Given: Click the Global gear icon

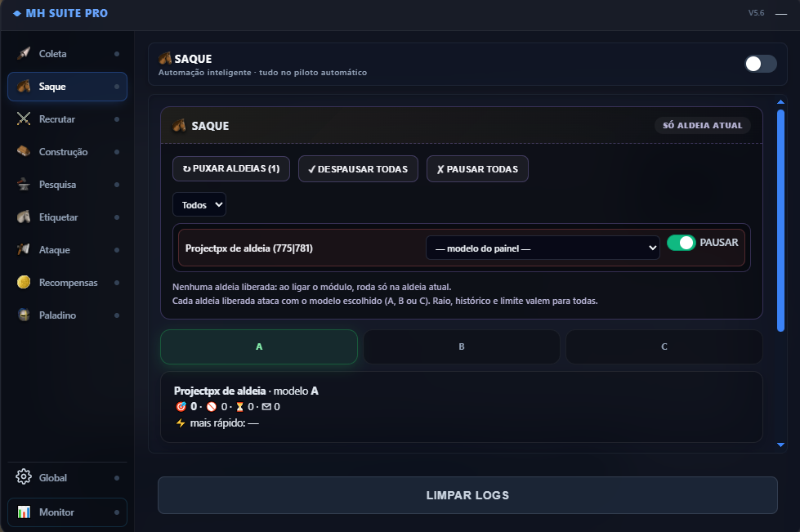Looking at the screenshot, I should click(24, 477).
